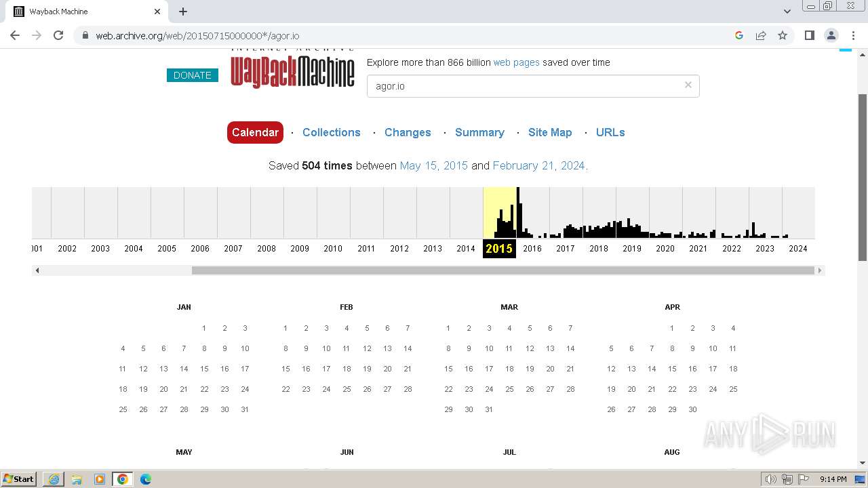Click April 30 in the calendar
The width and height of the screenshot is (868, 488).
pyautogui.click(x=692, y=409)
